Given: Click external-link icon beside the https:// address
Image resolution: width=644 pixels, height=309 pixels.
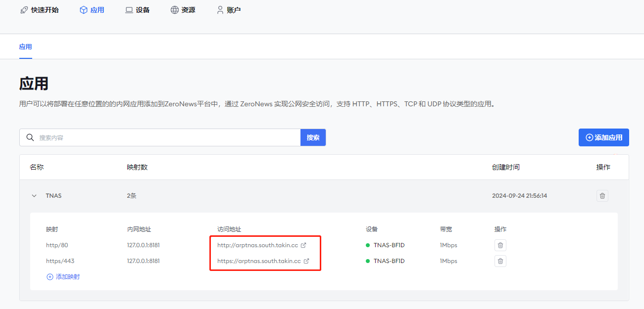Looking at the screenshot, I should (x=306, y=261).
